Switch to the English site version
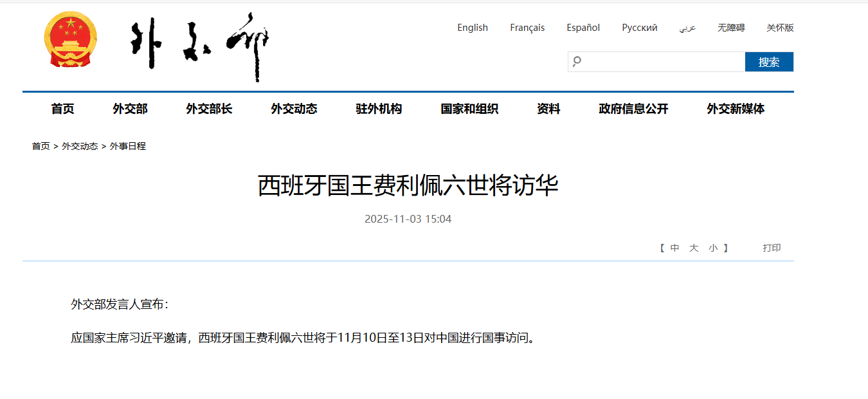The image size is (868, 399). click(473, 28)
